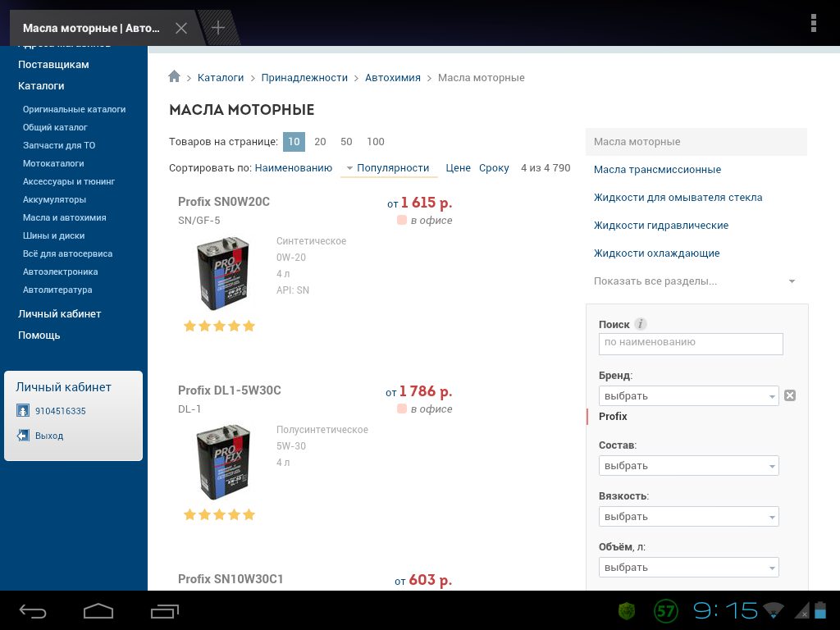Screen dimensions: 840x630
Task: Click the logout icon beside Выход
Action: 22,436
